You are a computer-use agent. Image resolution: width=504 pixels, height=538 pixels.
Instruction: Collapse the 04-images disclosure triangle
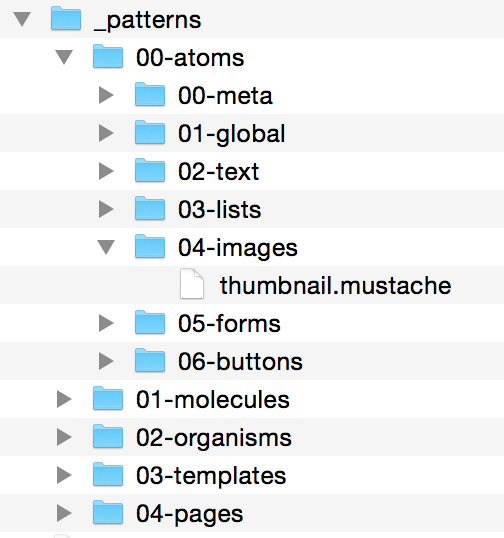tap(106, 247)
